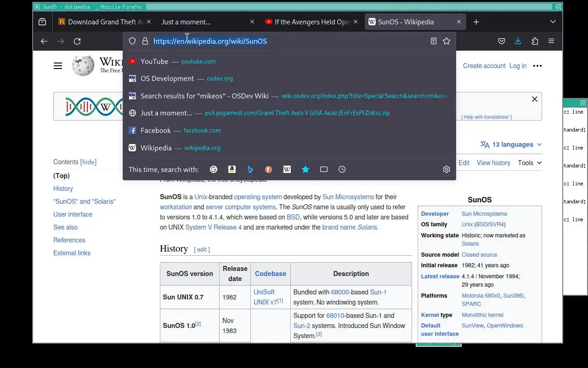This screenshot has height=368, width=588.
Task: Click Create account link
Action: click(484, 66)
